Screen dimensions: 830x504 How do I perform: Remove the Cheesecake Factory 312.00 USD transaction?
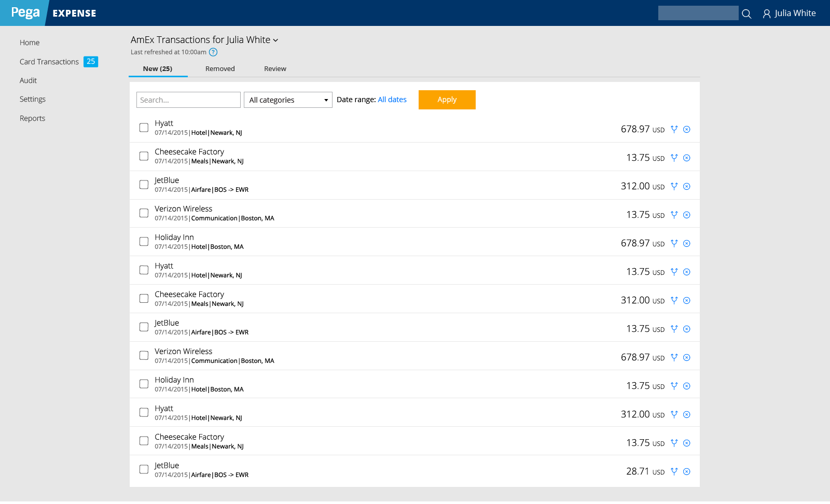687,301
